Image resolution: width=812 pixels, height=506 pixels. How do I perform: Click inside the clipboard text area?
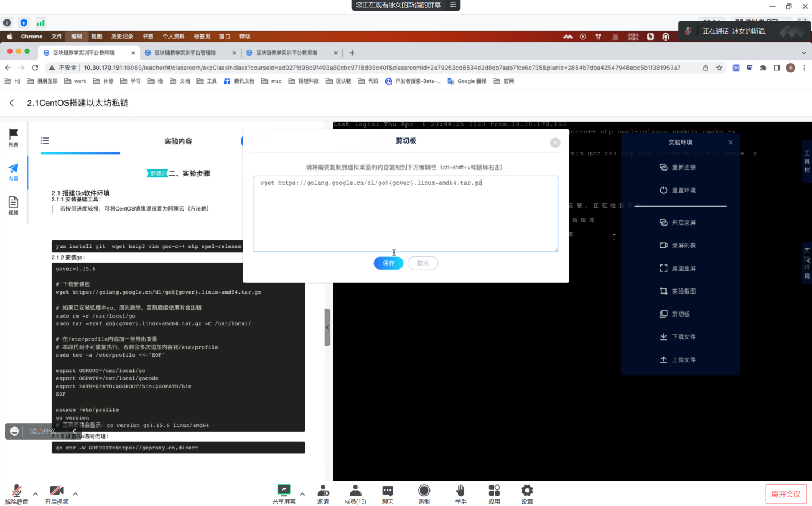(x=405, y=218)
